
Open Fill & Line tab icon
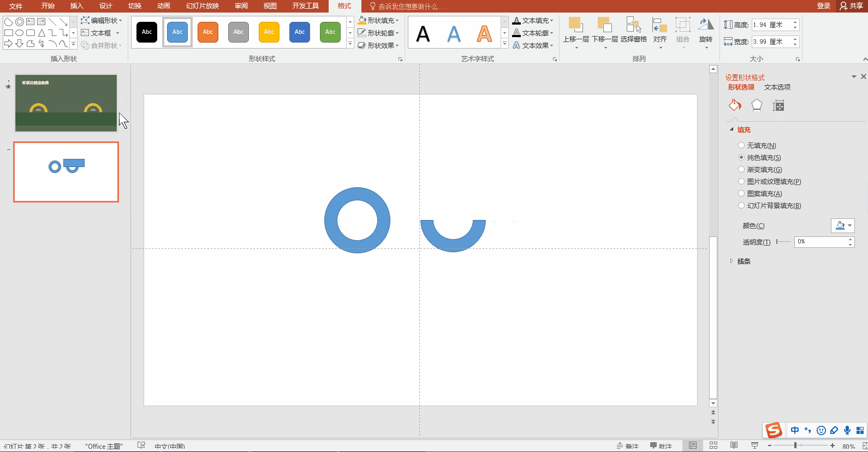[x=735, y=105]
